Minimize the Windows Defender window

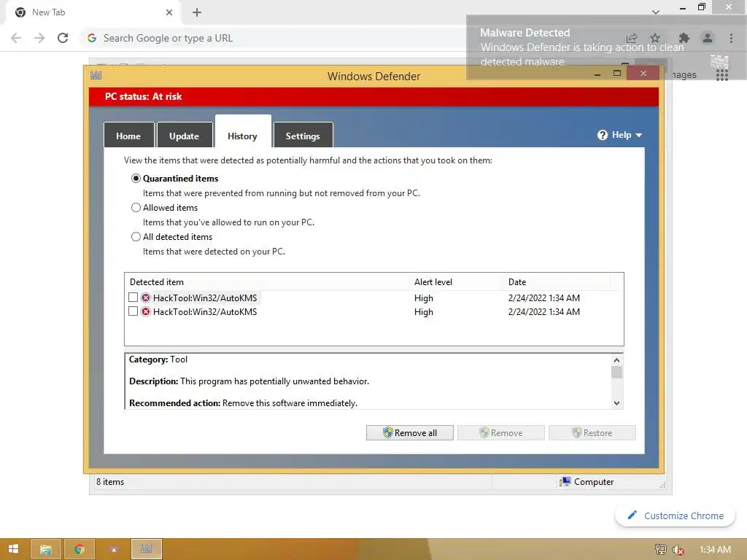597,74
